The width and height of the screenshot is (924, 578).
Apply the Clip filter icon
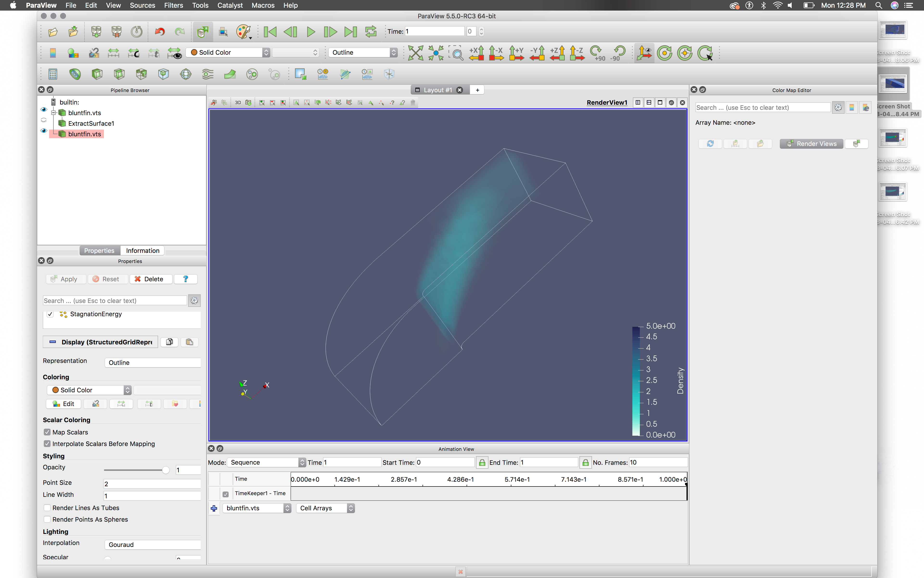tap(97, 74)
